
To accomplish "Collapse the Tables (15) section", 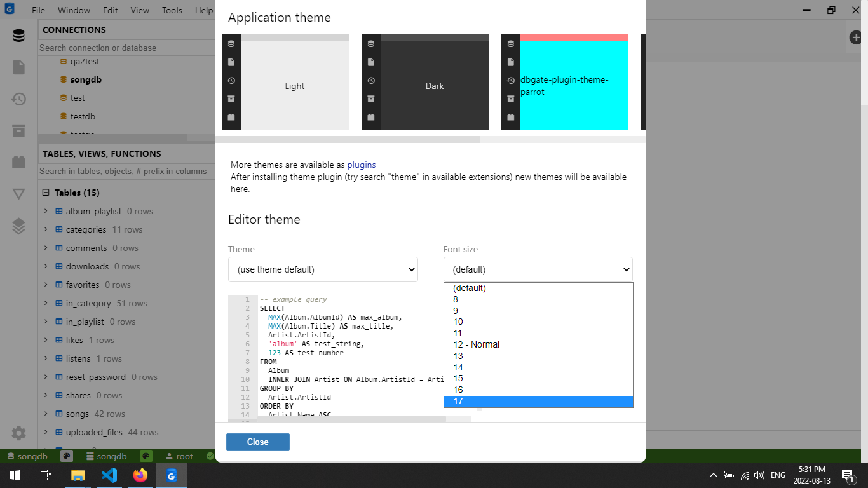I will [x=45, y=192].
